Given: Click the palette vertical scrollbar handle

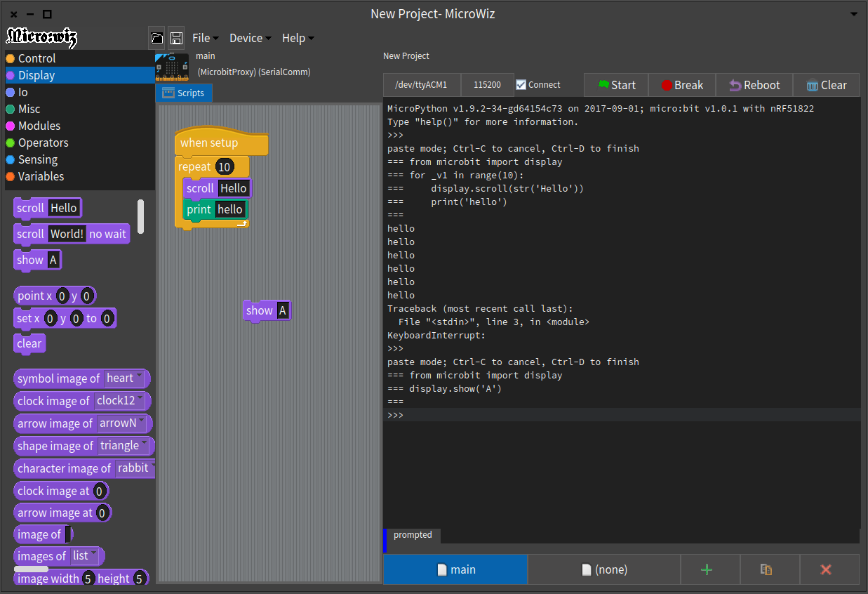Looking at the screenshot, I should pyautogui.click(x=140, y=216).
